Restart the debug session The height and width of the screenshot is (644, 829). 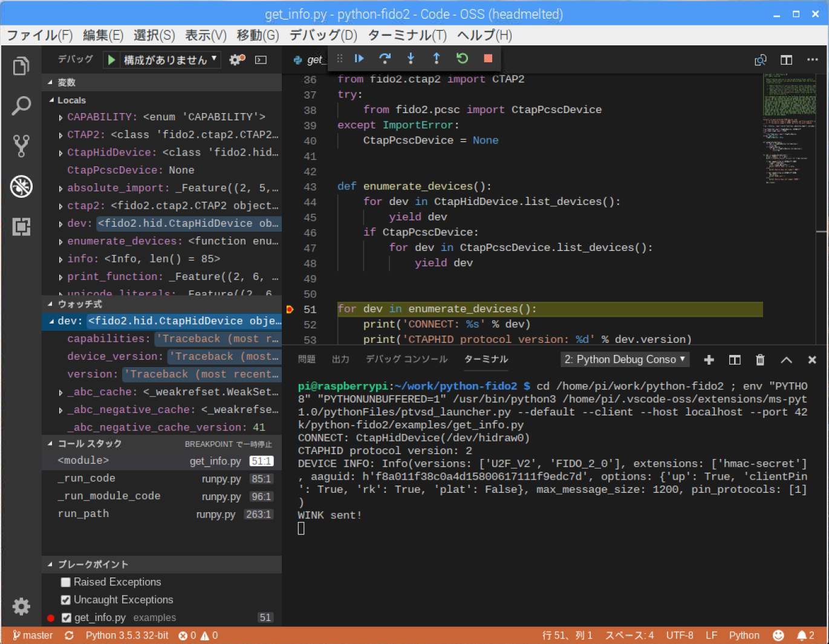click(462, 59)
